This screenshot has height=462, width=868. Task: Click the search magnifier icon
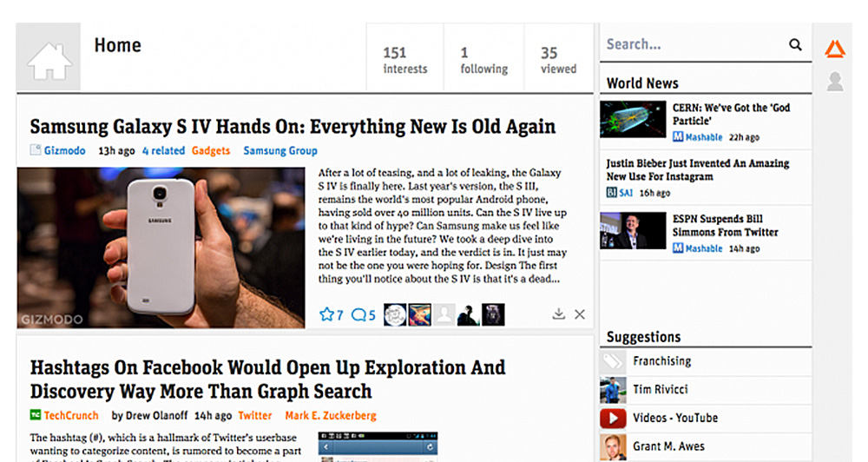pos(795,44)
